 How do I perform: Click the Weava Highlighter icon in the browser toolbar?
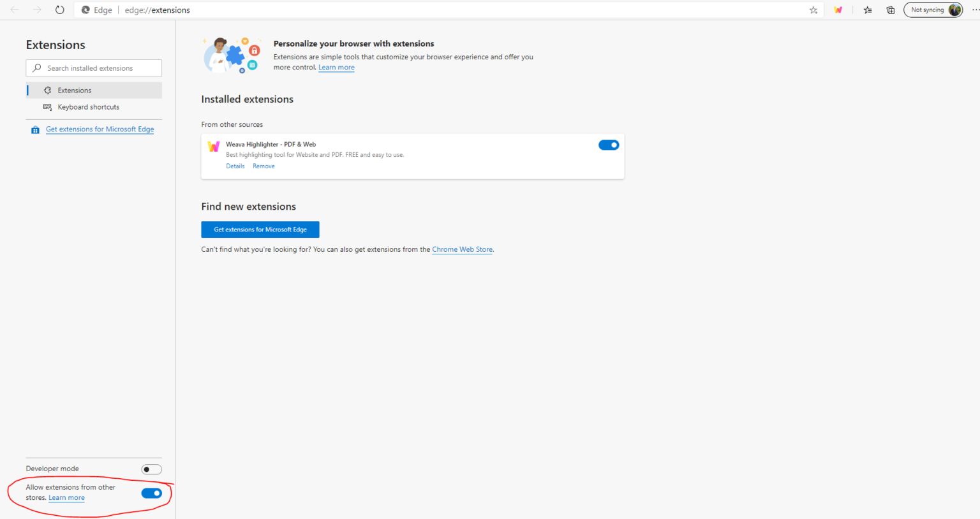point(838,10)
